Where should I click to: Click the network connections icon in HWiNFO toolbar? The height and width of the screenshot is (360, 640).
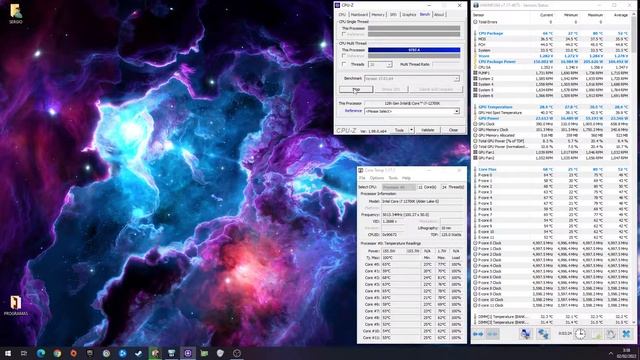(x=543, y=334)
